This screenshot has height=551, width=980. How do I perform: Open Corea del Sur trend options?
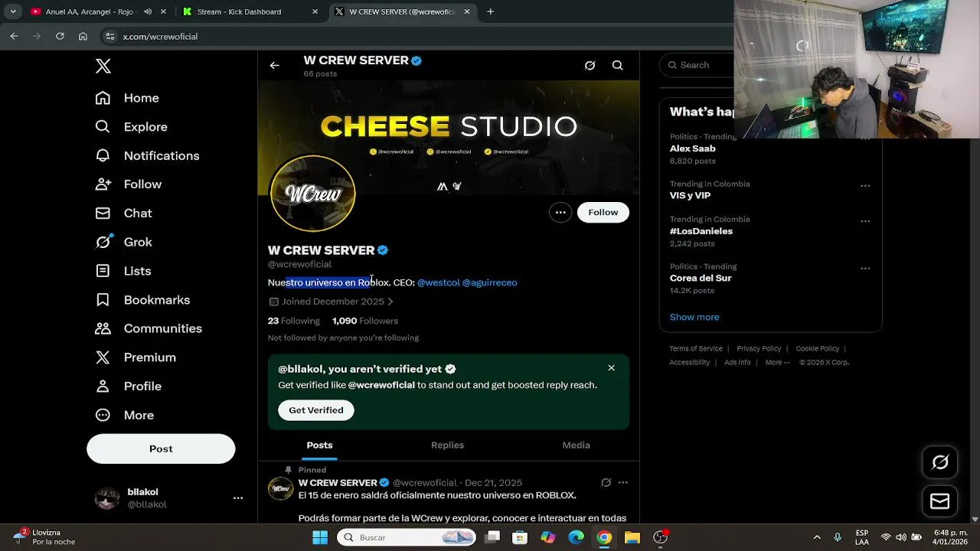tap(865, 269)
